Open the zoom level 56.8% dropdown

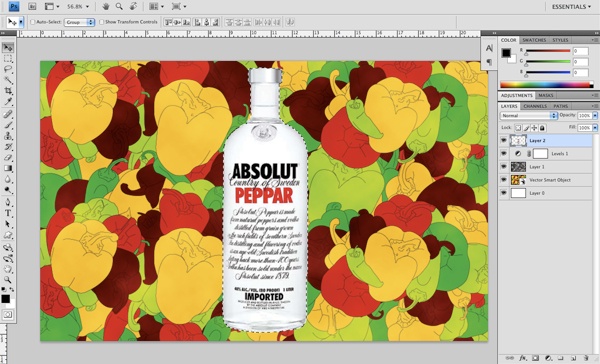(x=88, y=7)
